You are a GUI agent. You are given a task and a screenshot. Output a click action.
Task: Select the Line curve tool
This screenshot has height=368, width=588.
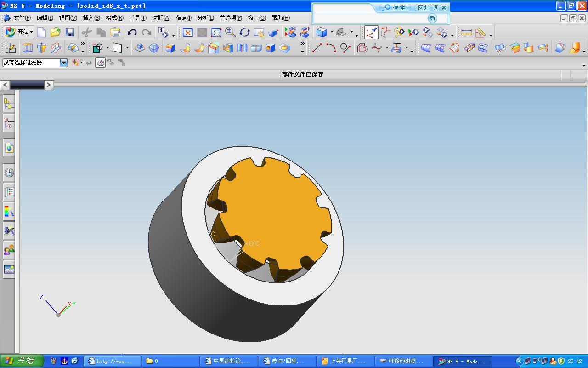tap(317, 48)
